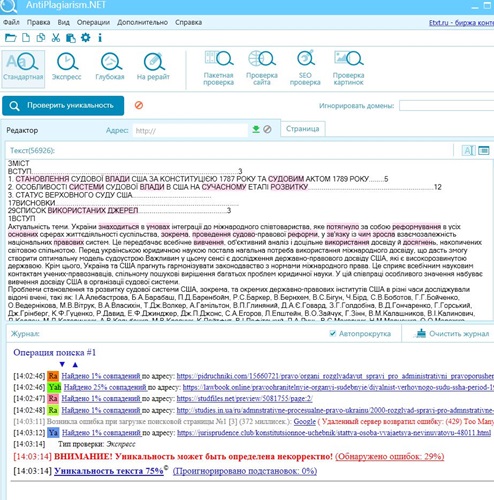Open the Операции menu
Viewport: 494px width, 500px height.
tap(93, 22)
